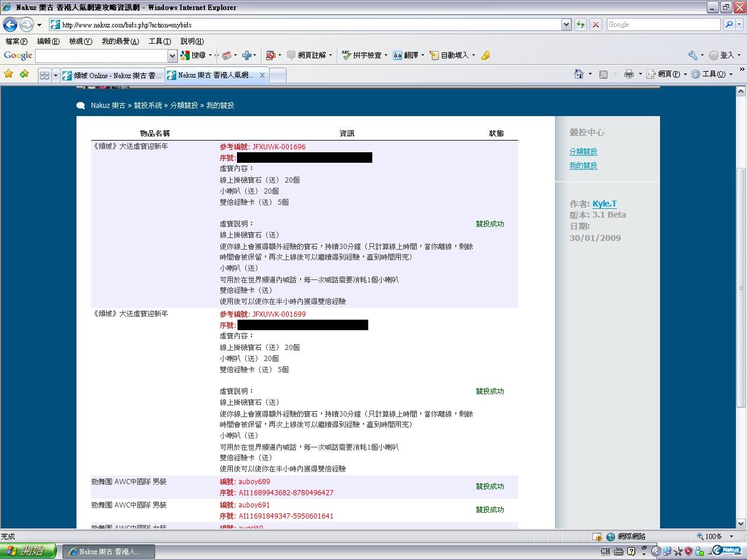
Task: Open 分類競投 in the breadcrumb
Action: pos(184,106)
